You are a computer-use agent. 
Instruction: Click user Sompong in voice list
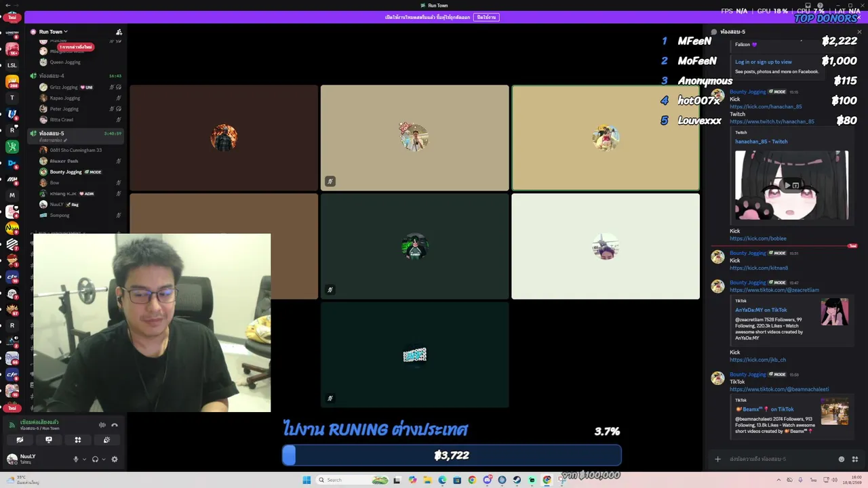(x=59, y=216)
